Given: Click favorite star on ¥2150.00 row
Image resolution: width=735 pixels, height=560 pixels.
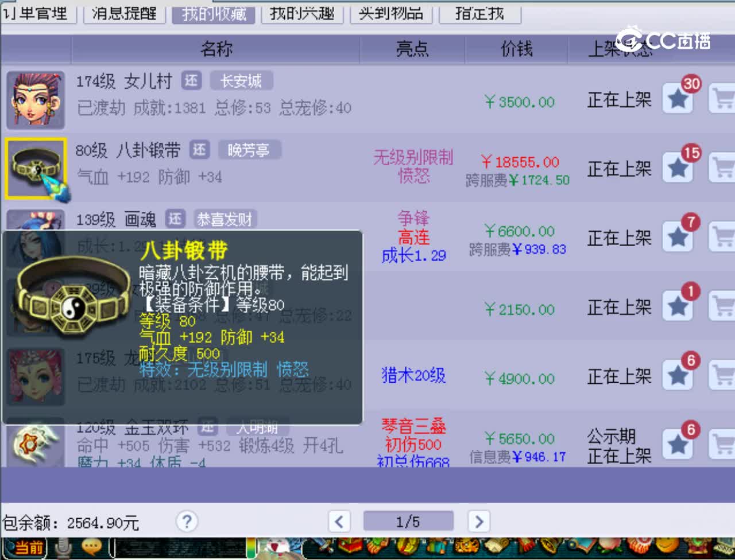Looking at the screenshot, I should tap(678, 306).
